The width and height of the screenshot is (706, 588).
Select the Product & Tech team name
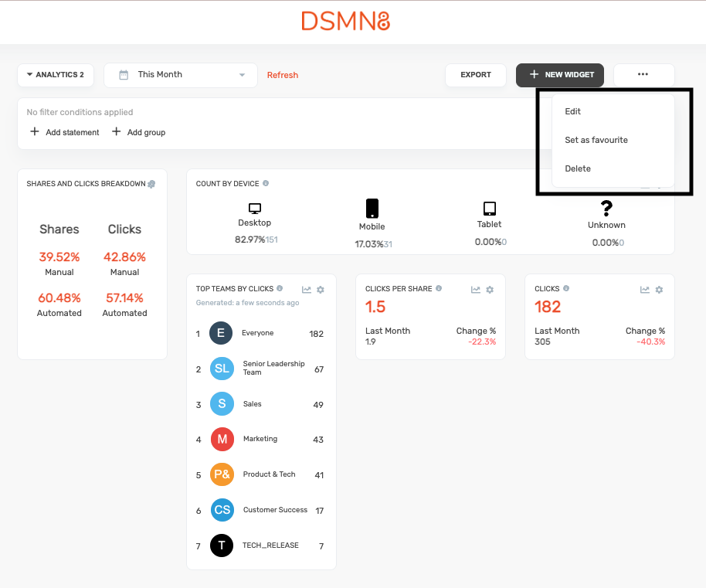(x=270, y=474)
